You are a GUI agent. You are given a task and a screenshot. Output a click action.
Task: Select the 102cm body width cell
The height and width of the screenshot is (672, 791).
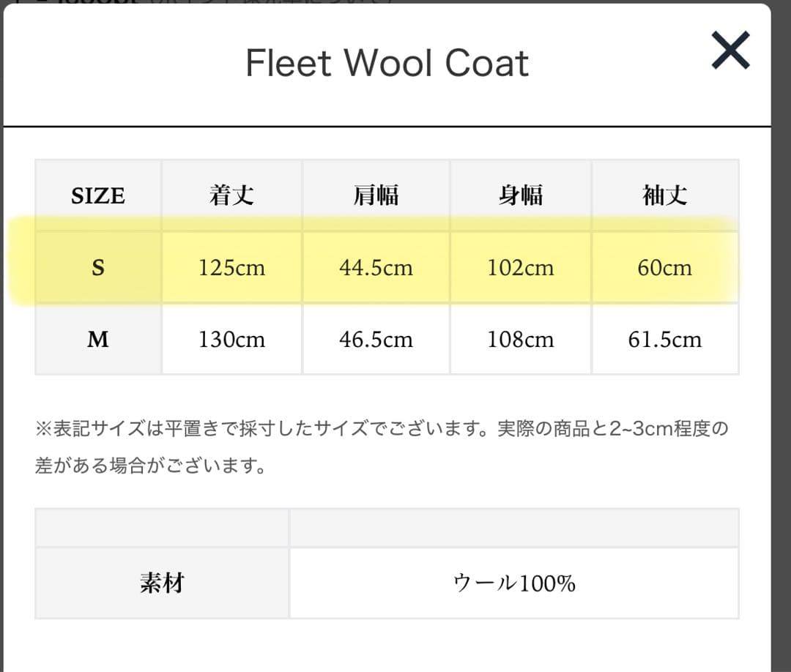520,267
